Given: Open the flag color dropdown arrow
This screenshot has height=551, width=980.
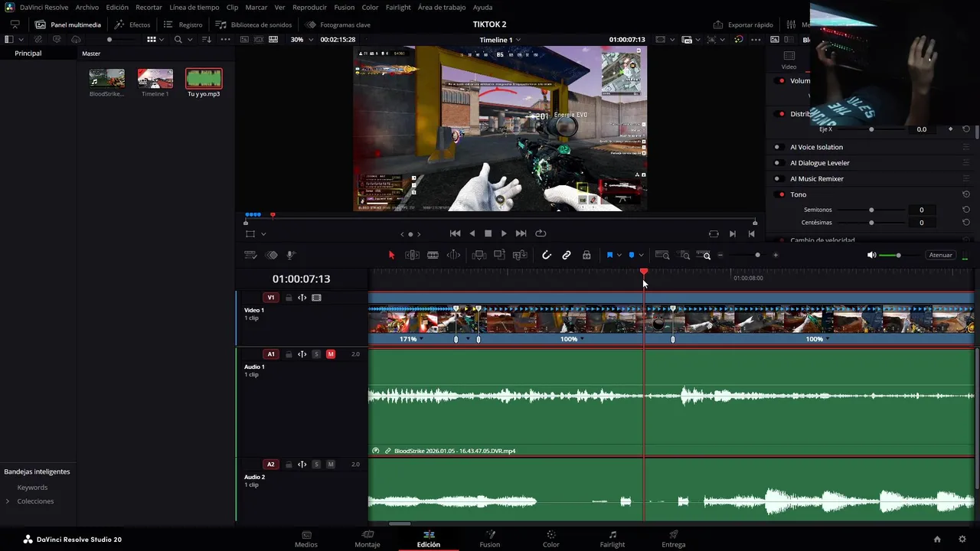Looking at the screenshot, I should (x=619, y=256).
